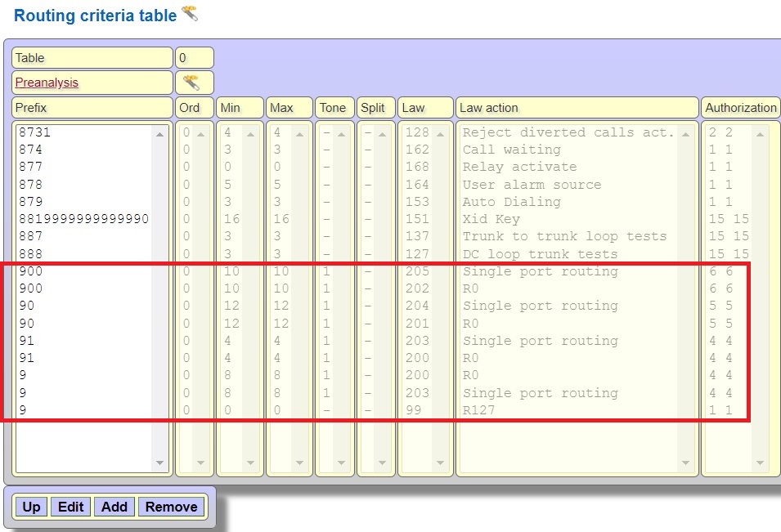This screenshot has width=781, height=532.
Task: Click the wrench icon next to Preanalysis
Action: click(191, 83)
